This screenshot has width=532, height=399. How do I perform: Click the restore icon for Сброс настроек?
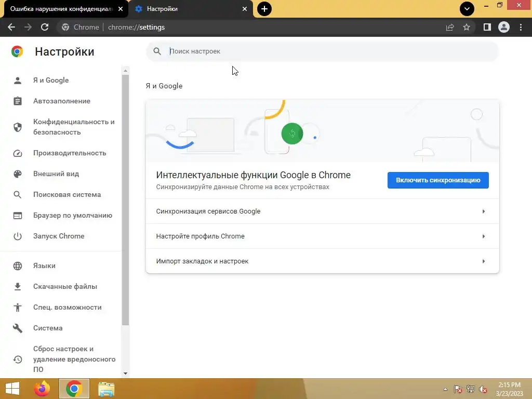[18, 360]
